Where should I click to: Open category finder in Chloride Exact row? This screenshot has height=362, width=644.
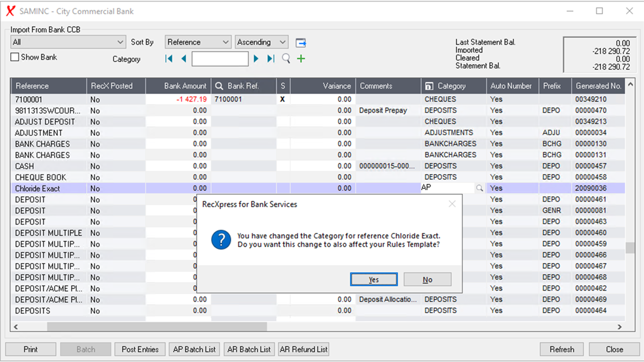pos(479,188)
